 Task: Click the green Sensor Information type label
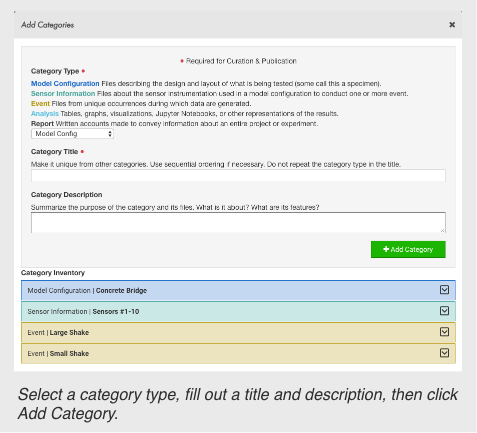click(63, 93)
